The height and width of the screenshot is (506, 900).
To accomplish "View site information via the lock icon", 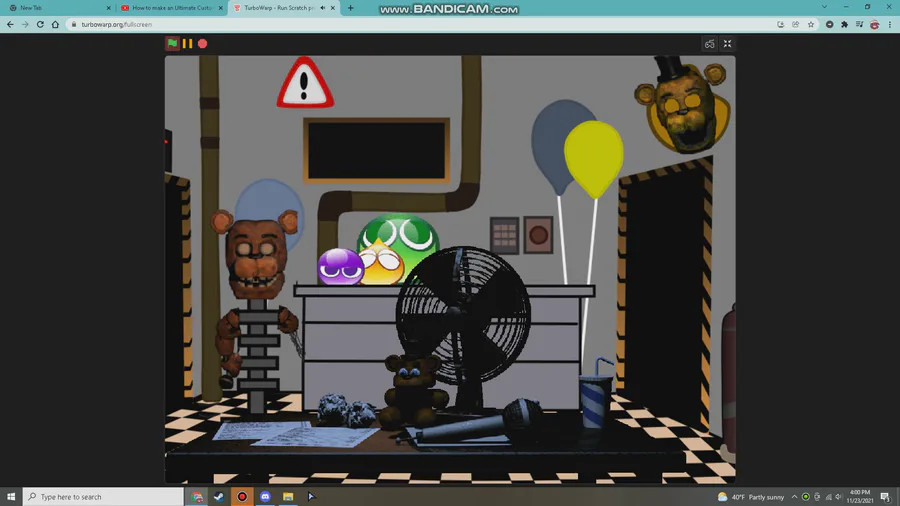I will pyautogui.click(x=73, y=25).
